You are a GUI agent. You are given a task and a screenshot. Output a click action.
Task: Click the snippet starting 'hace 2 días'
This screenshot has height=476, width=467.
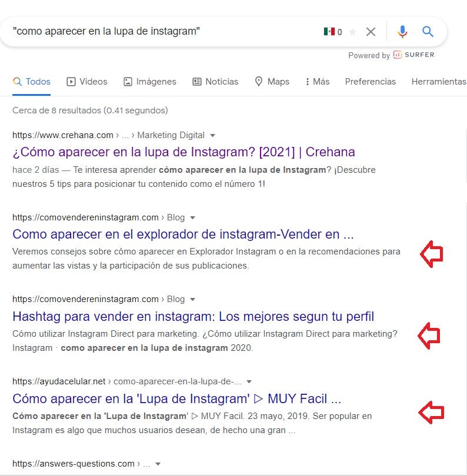click(194, 177)
